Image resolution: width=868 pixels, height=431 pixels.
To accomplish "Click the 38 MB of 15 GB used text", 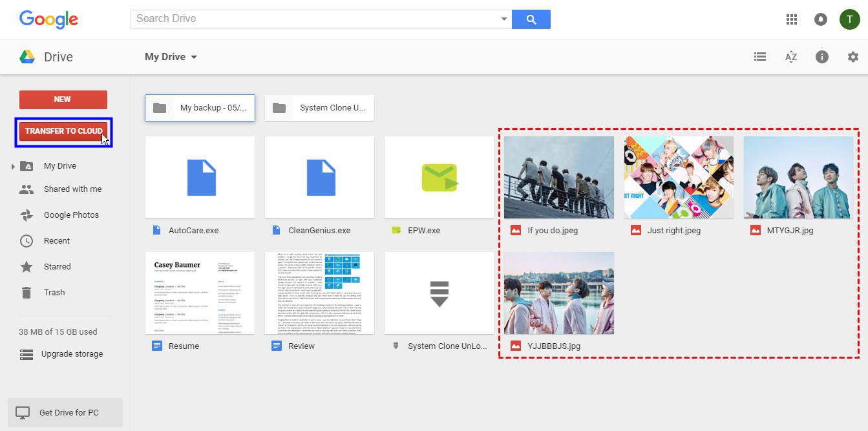I will [x=58, y=331].
